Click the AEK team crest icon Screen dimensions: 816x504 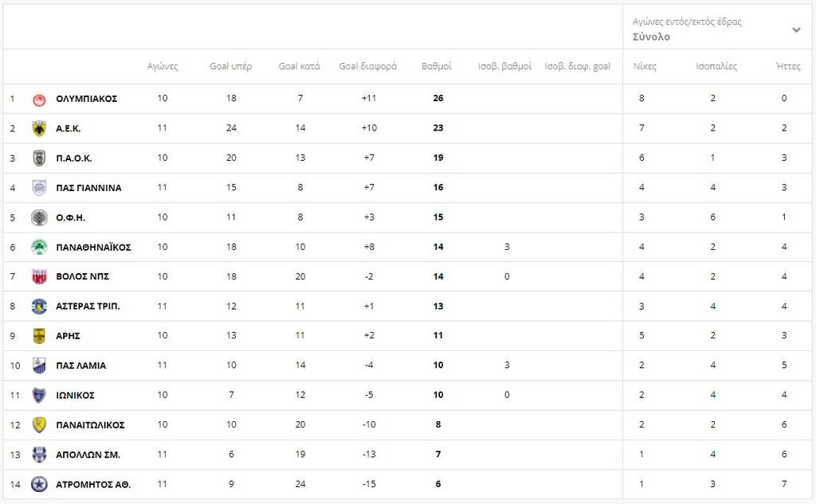point(39,128)
